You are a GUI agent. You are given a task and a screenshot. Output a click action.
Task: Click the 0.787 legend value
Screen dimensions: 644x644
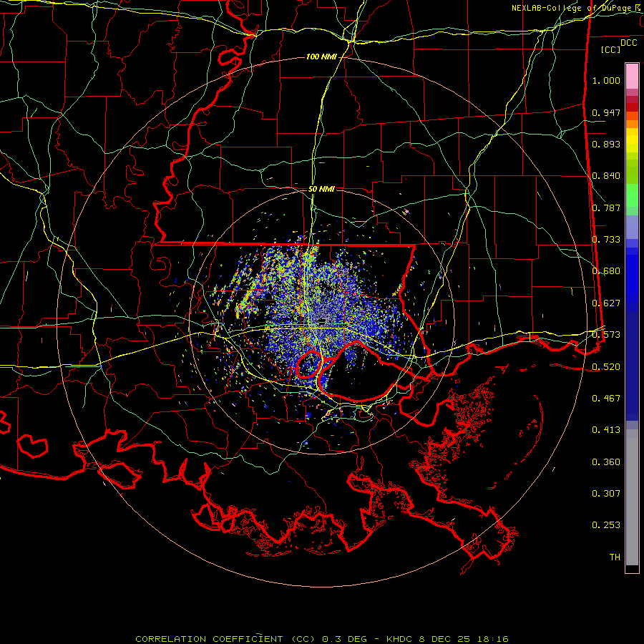point(606,208)
